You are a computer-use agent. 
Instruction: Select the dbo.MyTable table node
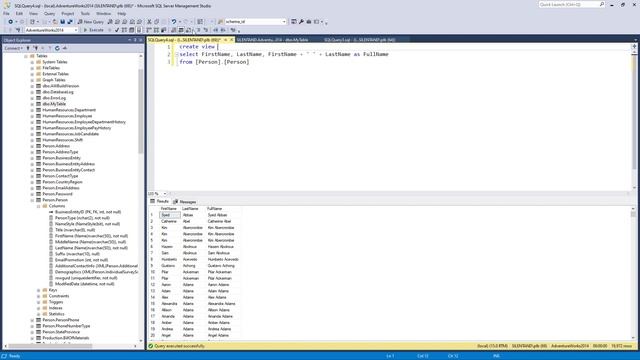pos(54,104)
